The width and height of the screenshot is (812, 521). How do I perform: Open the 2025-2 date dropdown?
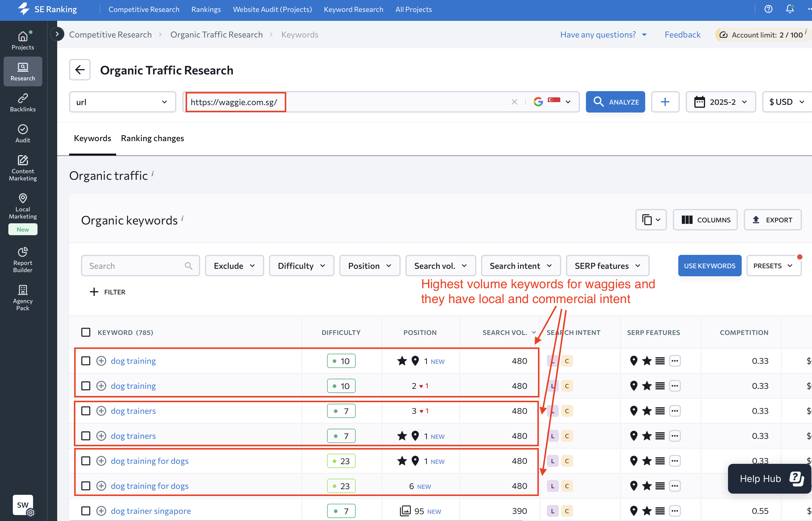click(x=721, y=102)
